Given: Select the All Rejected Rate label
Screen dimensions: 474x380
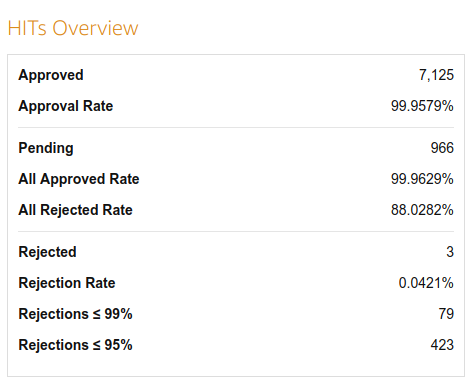Looking at the screenshot, I should 75,210.
